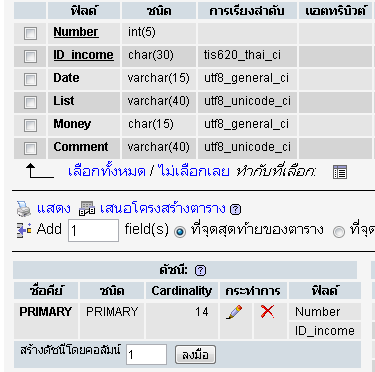Click the List field name
This screenshot has height=372, width=375.
64,101
